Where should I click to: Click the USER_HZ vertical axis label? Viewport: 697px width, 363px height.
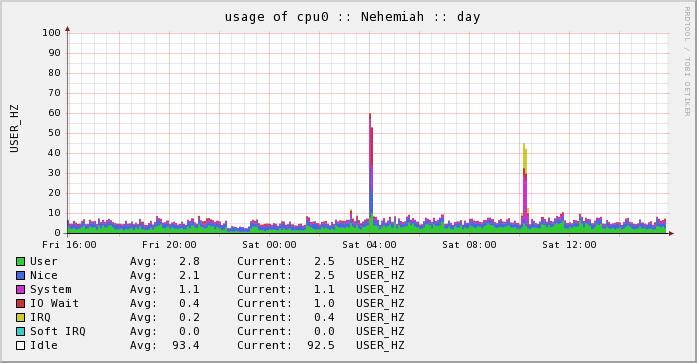(x=14, y=129)
